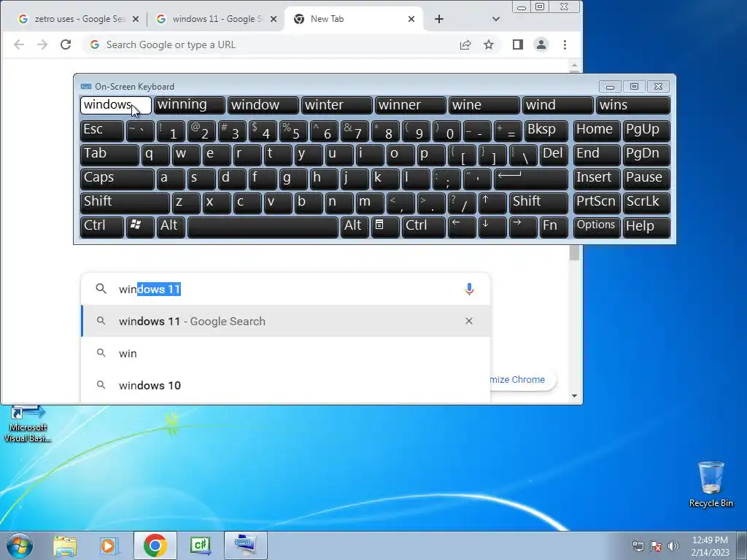Click the PrtScn key

(597, 202)
